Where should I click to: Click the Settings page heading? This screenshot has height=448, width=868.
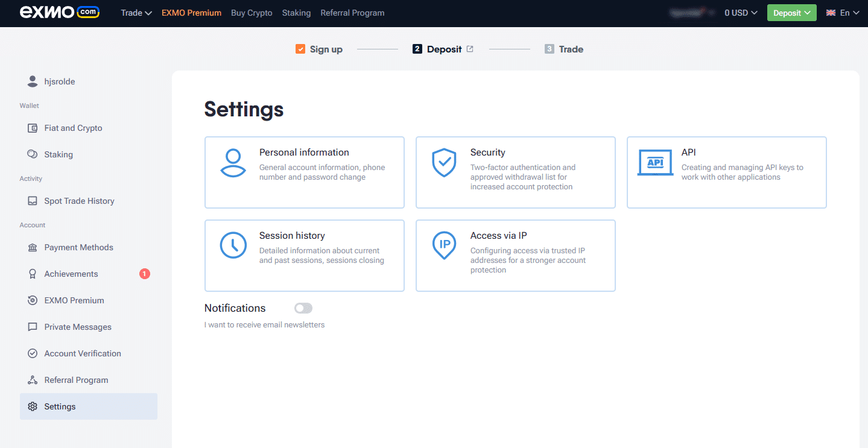(244, 109)
